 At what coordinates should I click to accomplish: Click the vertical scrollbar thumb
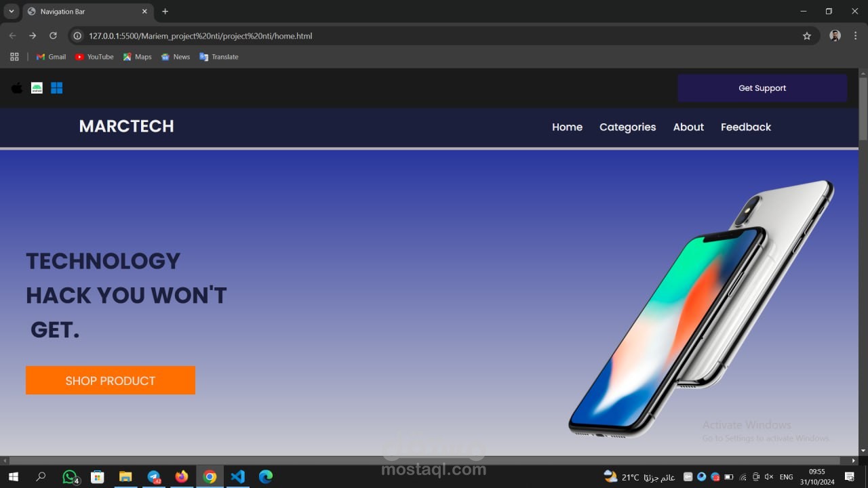tap(863, 108)
